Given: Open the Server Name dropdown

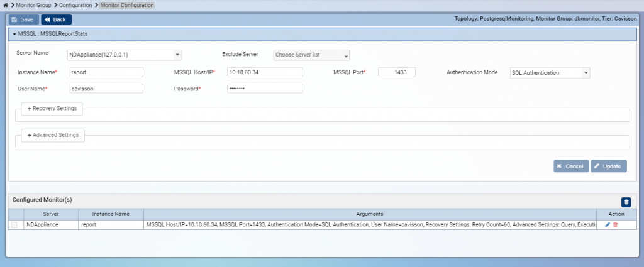Looking at the screenshot, I should click(x=125, y=55).
